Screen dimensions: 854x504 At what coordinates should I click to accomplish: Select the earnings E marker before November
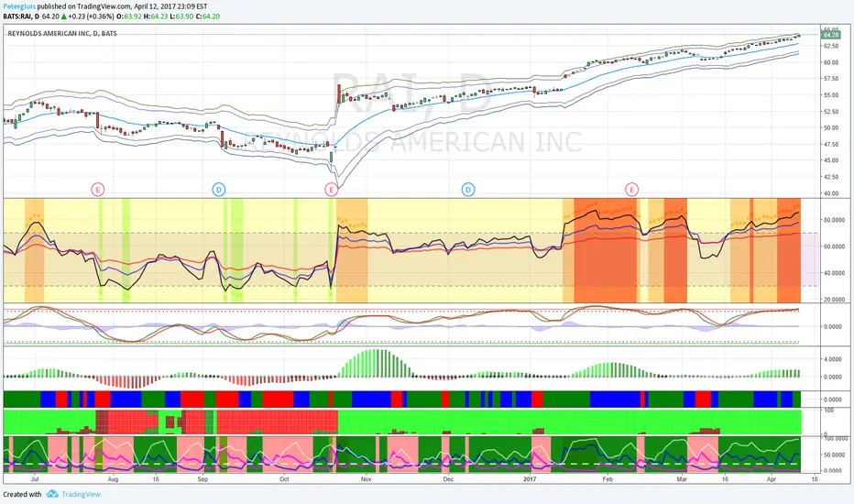pos(331,190)
